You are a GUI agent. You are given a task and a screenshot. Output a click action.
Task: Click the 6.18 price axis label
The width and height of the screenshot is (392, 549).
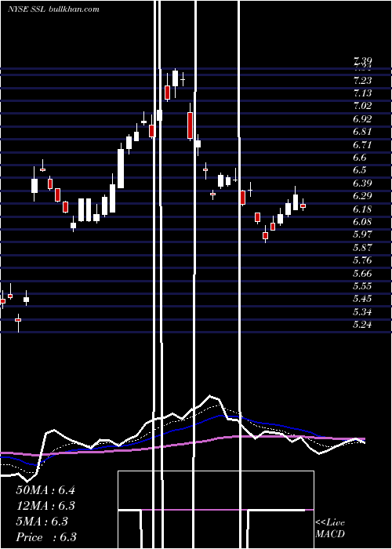point(362,209)
